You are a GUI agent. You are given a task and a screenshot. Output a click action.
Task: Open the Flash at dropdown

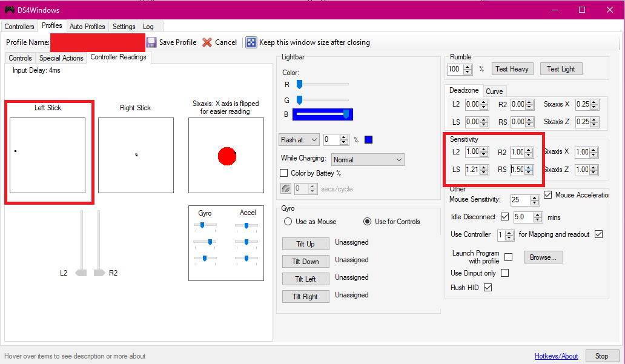(299, 139)
